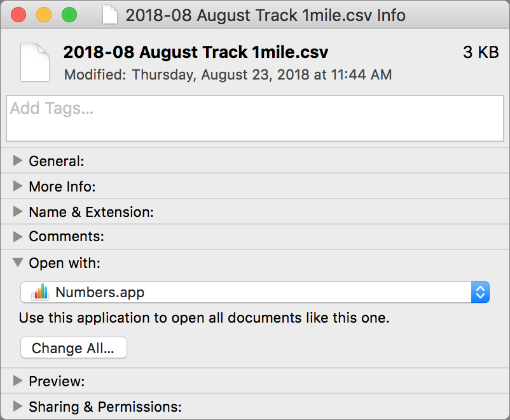Click the Modified date line
Screen dimensions: 510x420
(x=228, y=74)
